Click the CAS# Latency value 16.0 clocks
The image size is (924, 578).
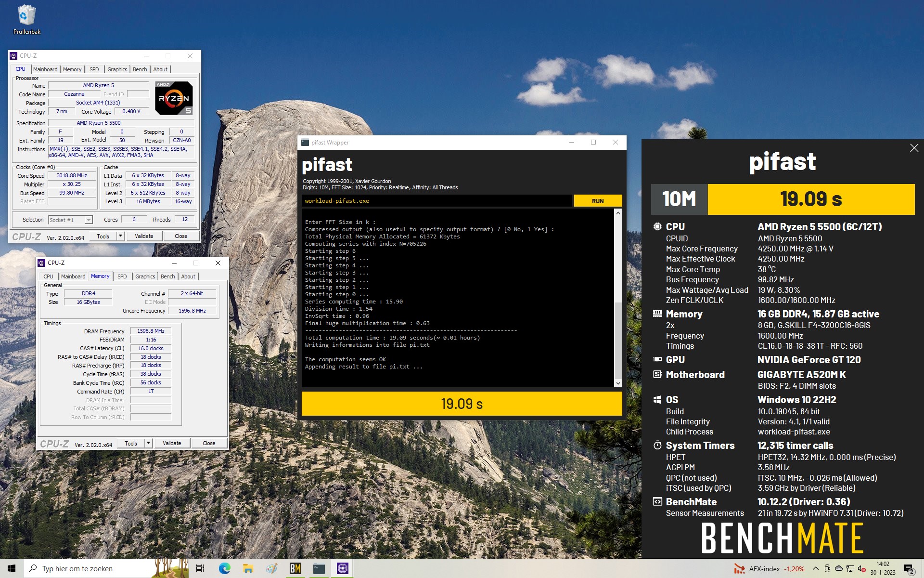click(x=151, y=349)
